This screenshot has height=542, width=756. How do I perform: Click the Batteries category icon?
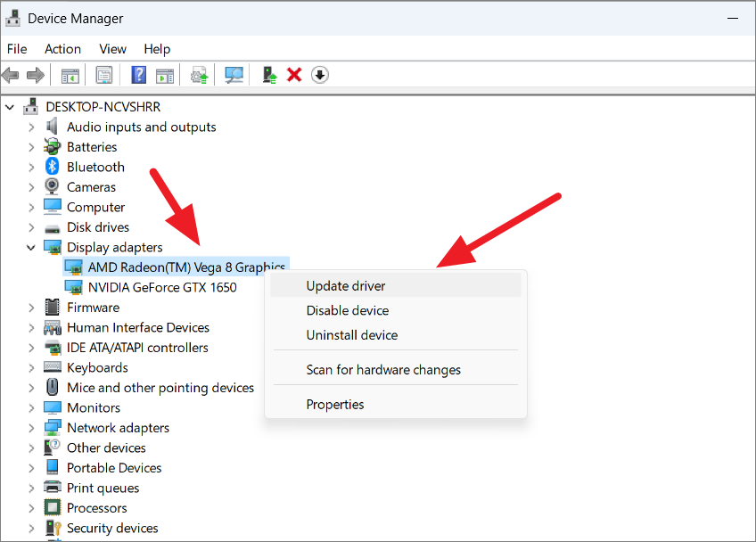tap(52, 146)
